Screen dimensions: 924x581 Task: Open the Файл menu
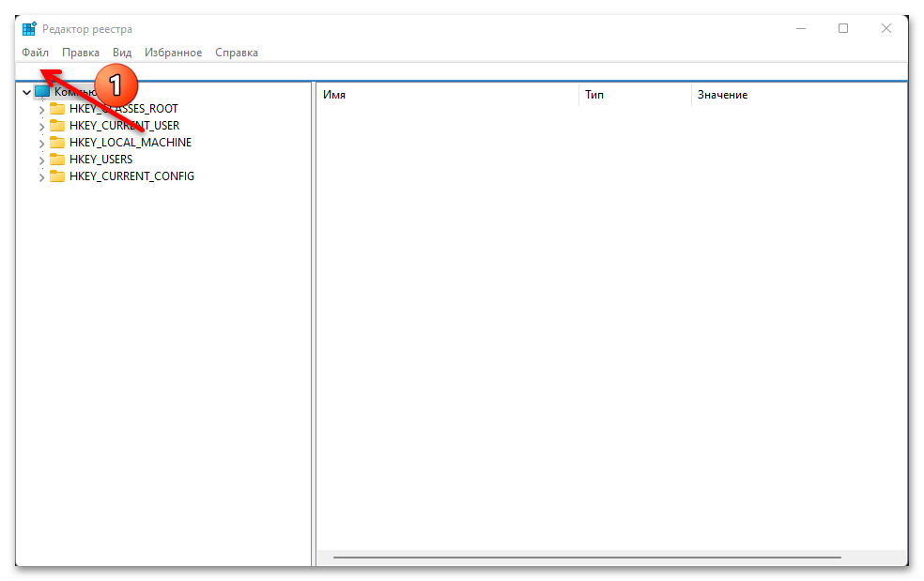tap(35, 53)
